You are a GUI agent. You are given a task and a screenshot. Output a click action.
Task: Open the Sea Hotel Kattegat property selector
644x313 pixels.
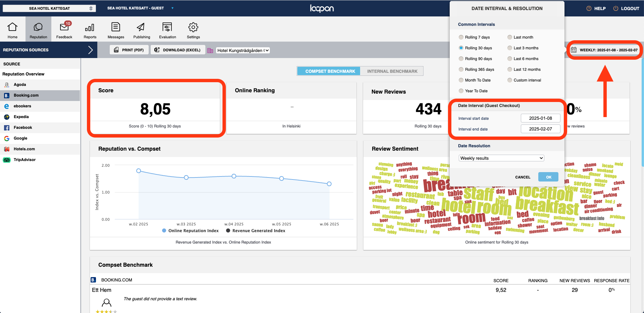coord(49,8)
